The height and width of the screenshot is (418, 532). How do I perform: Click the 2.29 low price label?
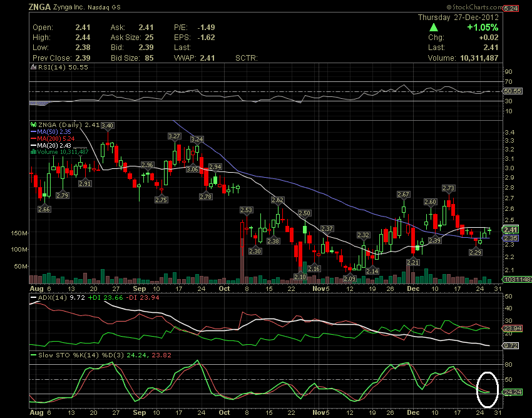[x=475, y=252]
